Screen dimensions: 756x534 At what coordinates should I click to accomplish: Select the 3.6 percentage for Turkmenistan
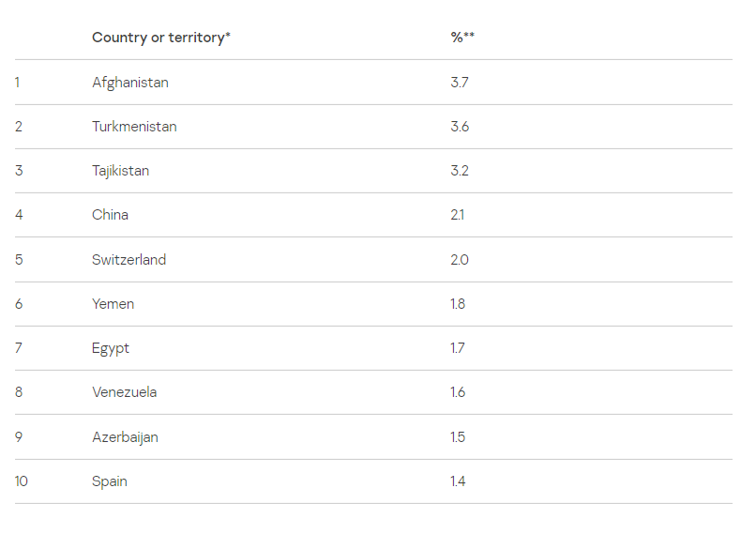(460, 127)
